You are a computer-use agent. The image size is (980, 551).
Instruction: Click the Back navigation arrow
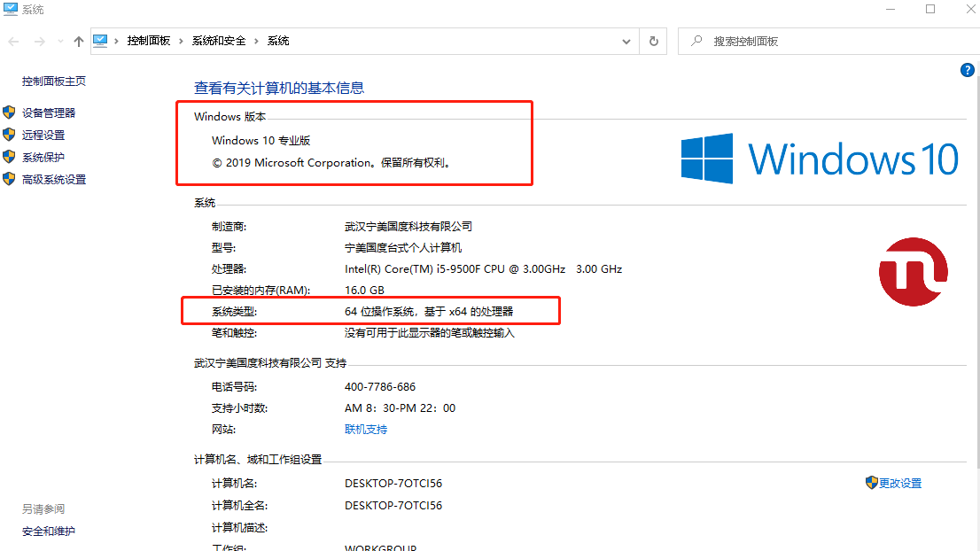click(x=14, y=42)
